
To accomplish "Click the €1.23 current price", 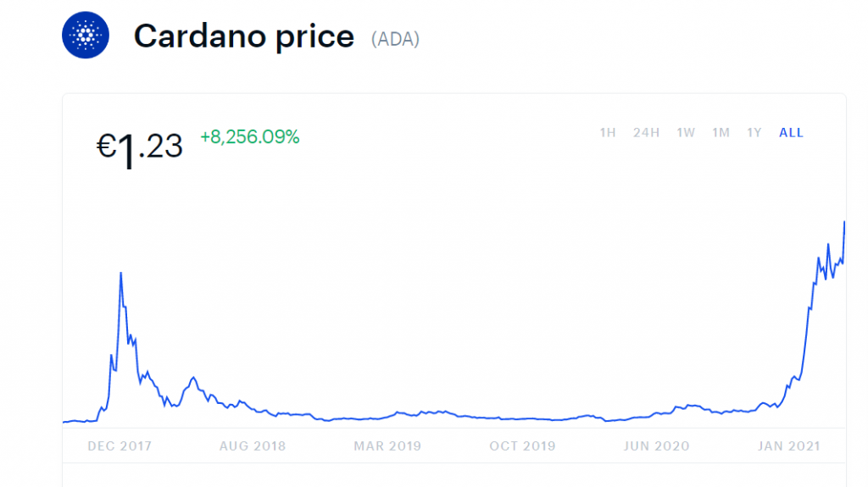I will 140,147.
